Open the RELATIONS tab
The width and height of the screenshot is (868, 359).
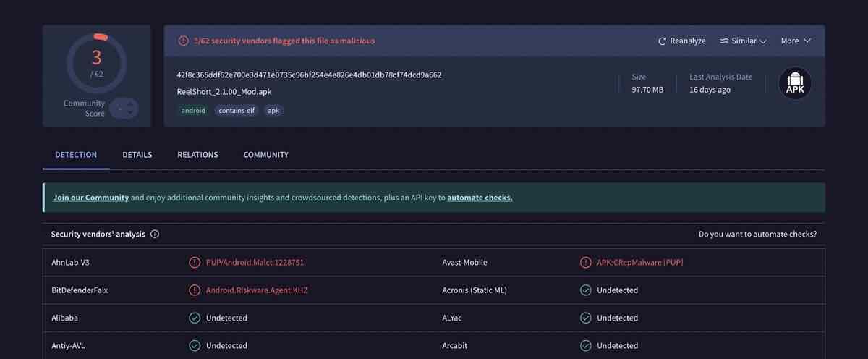click(x=197, y=155)
